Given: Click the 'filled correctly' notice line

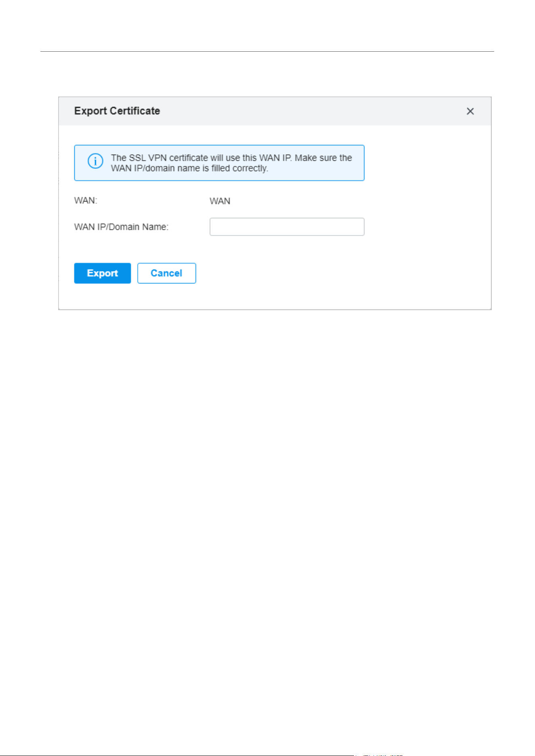Looking at the screenshot, I should point(190,168).
